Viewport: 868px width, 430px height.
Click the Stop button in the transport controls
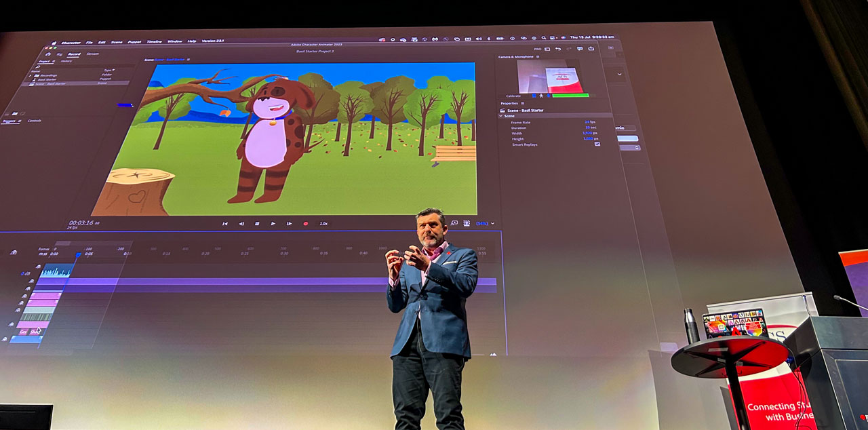click(x=257, y=223)
